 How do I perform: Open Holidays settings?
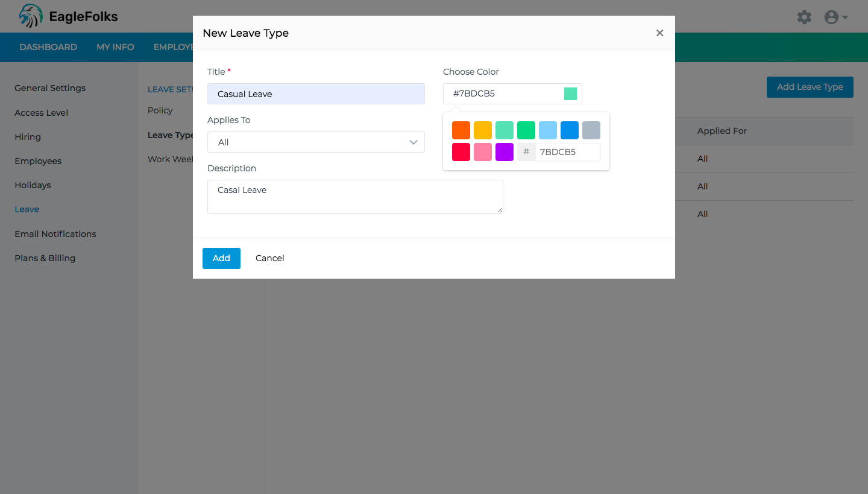tap(33, 185)
